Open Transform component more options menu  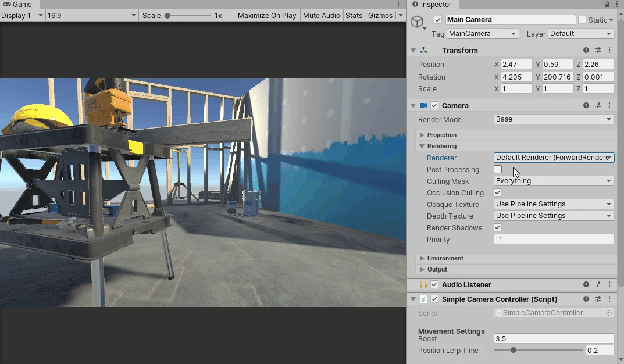pyautogui.click(x=609, y=50)
